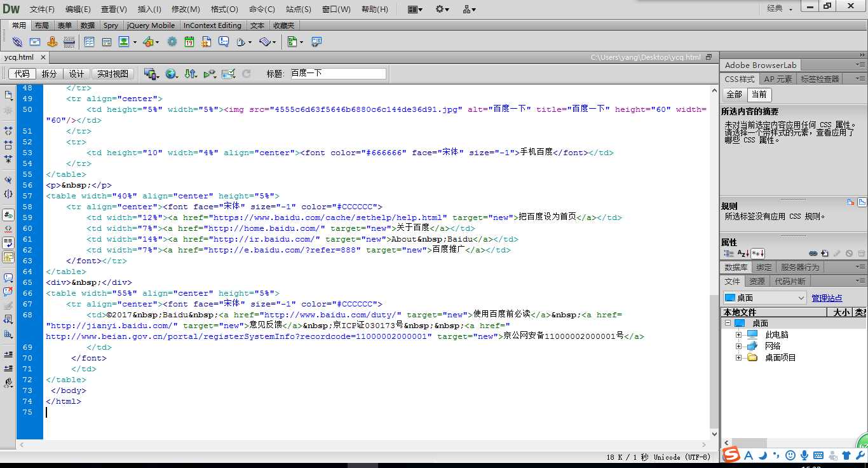Viewport: 868px width, 468px height.
Task: Switch CSS panel to Current mode
Action: tap(759, 94)
